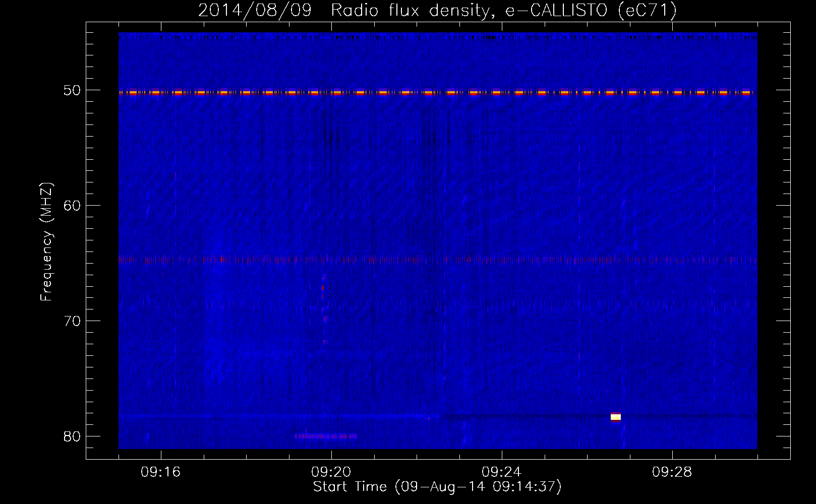Click the frequency tick label '80'
The image size is (816, 504).
72,436
